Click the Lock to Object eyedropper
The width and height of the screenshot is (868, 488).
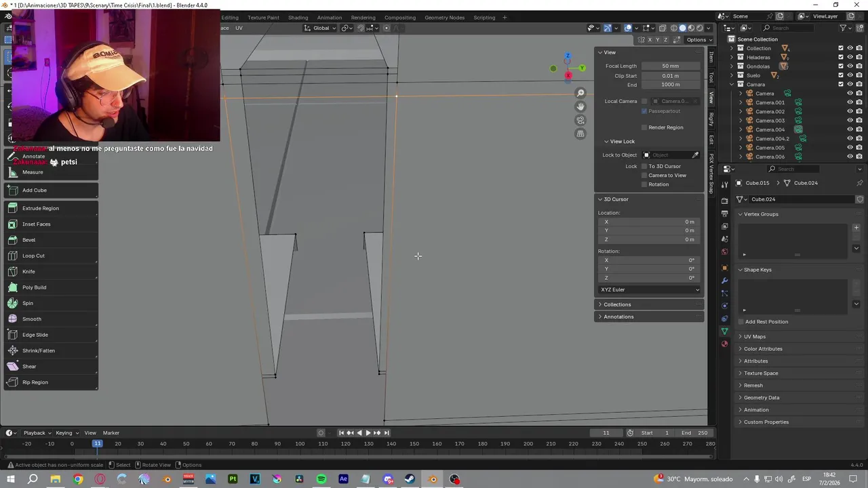click(695, 155)
